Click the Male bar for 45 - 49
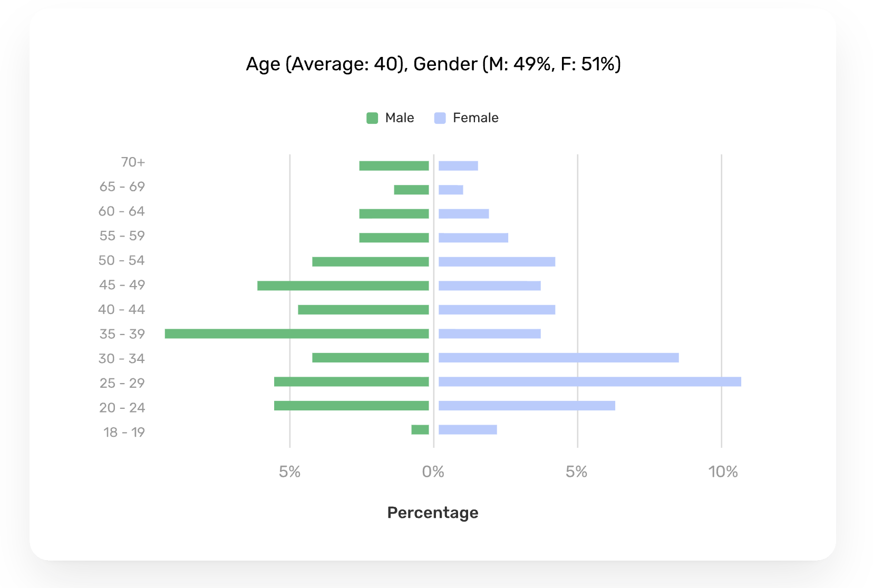The image size is (873, 588). (343, 286)
